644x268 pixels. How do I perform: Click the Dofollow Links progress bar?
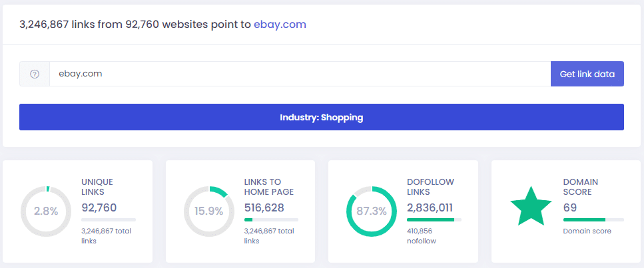(434, 219)
